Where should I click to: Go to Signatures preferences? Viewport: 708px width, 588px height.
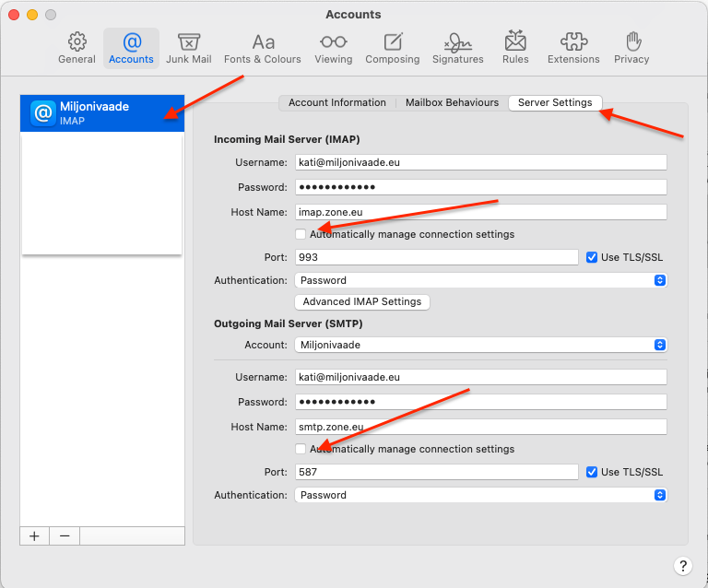pos(457,48)
